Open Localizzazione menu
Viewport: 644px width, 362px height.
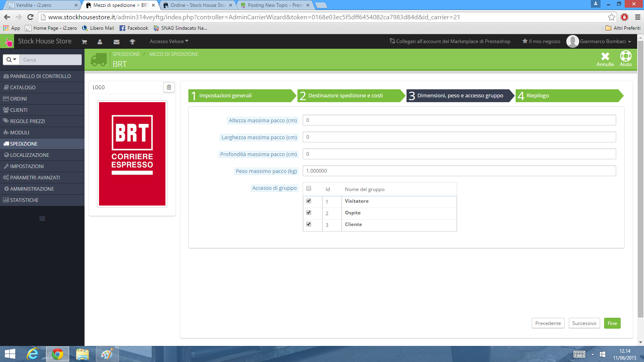[x=42, y=155]
